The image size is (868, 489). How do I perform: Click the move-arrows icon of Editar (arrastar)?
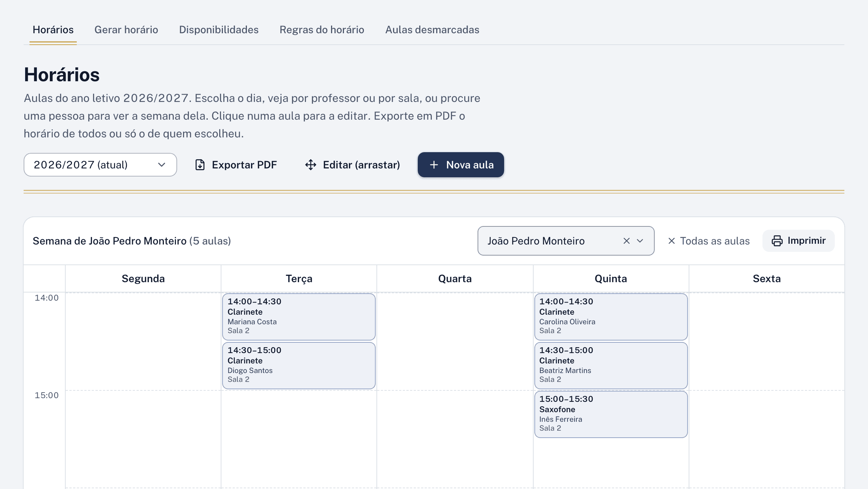coord(311,165)
